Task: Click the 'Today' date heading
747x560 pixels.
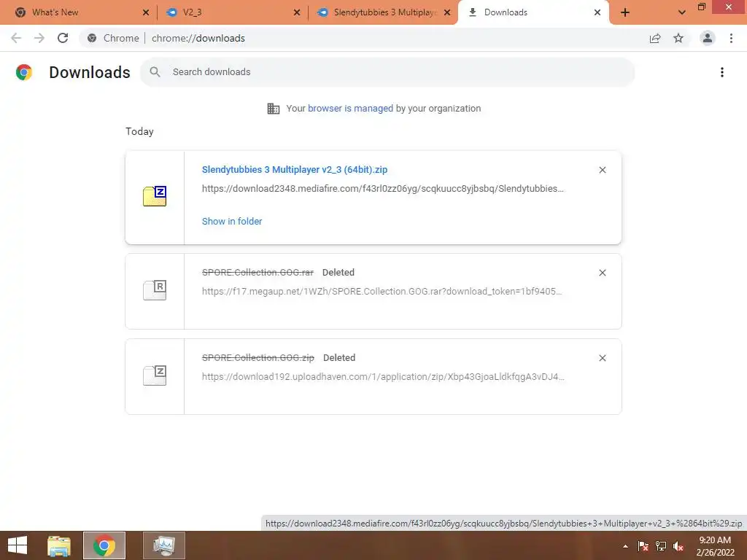Action: (139, 131)
